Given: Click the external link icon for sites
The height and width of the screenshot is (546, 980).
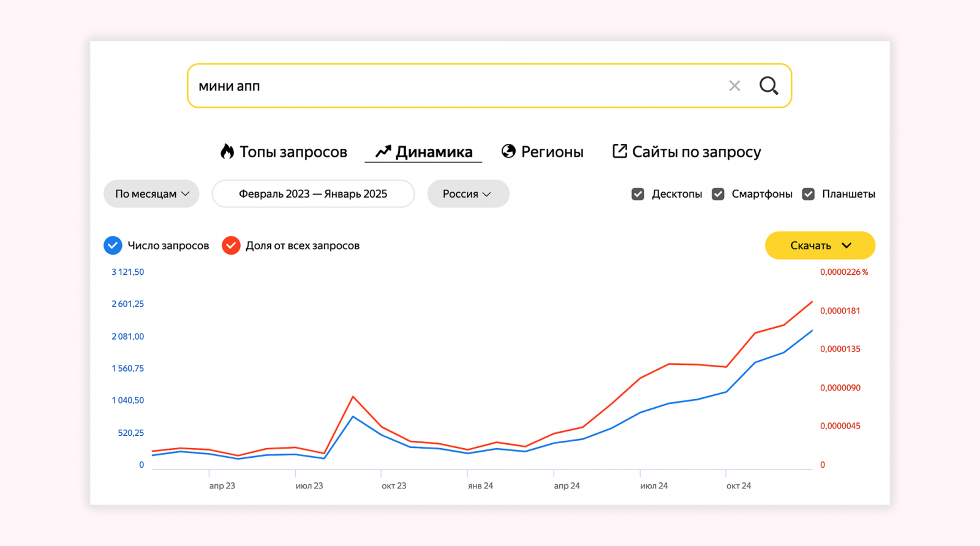Looking at the screenshot, I should pos(619,151).
